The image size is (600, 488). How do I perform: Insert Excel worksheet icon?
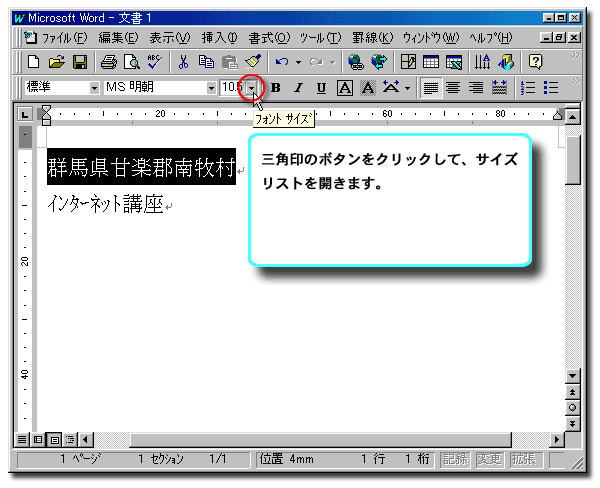454,62
